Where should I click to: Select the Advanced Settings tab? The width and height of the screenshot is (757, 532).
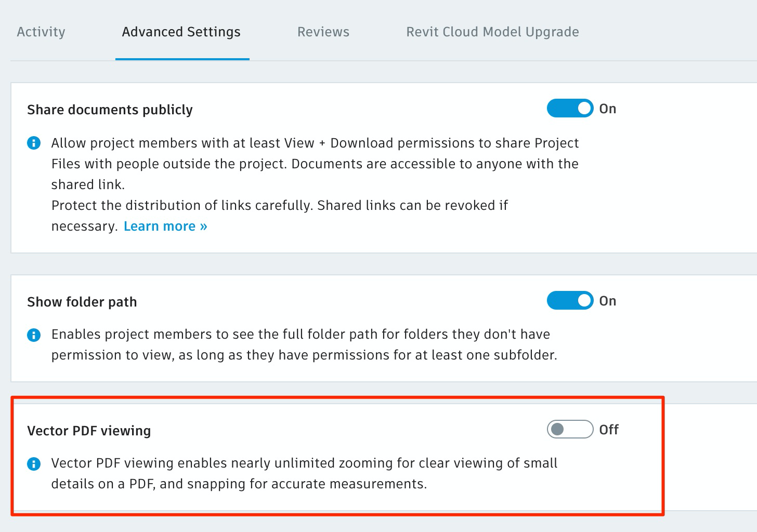tap(181, 32)
